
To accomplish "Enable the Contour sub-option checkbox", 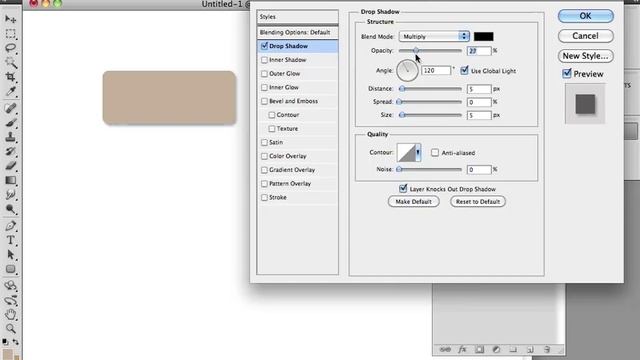I will pos(272,115).
